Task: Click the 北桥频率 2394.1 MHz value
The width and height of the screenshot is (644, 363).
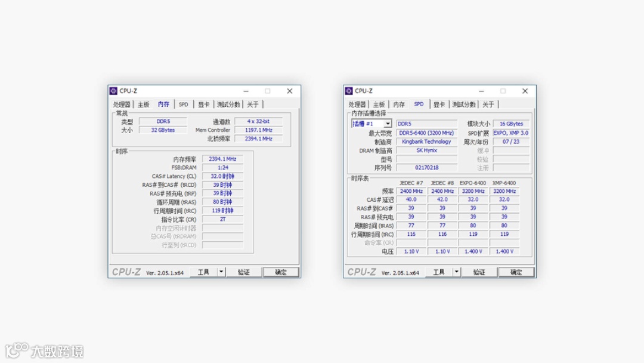Action: tap(258, 139)
